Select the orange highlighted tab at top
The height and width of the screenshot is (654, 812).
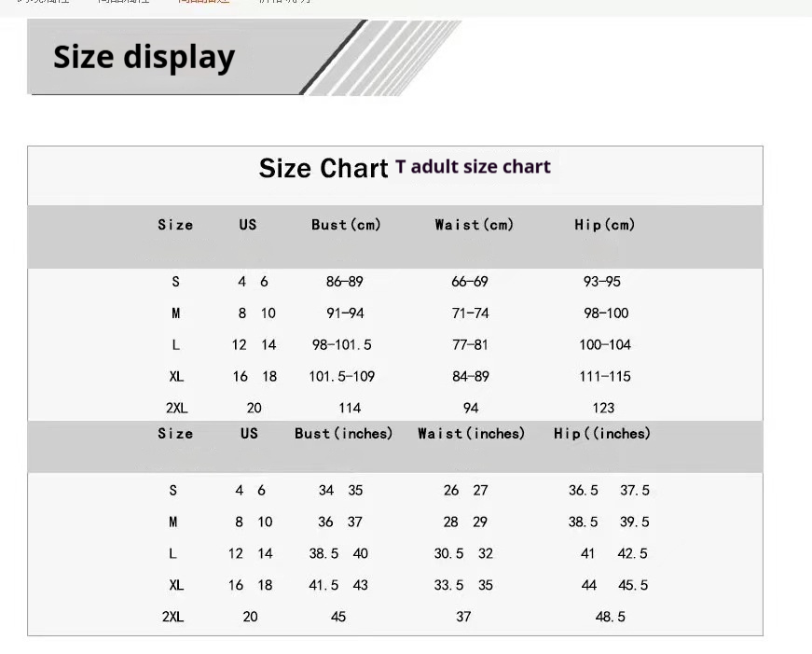tap(203, 2)
